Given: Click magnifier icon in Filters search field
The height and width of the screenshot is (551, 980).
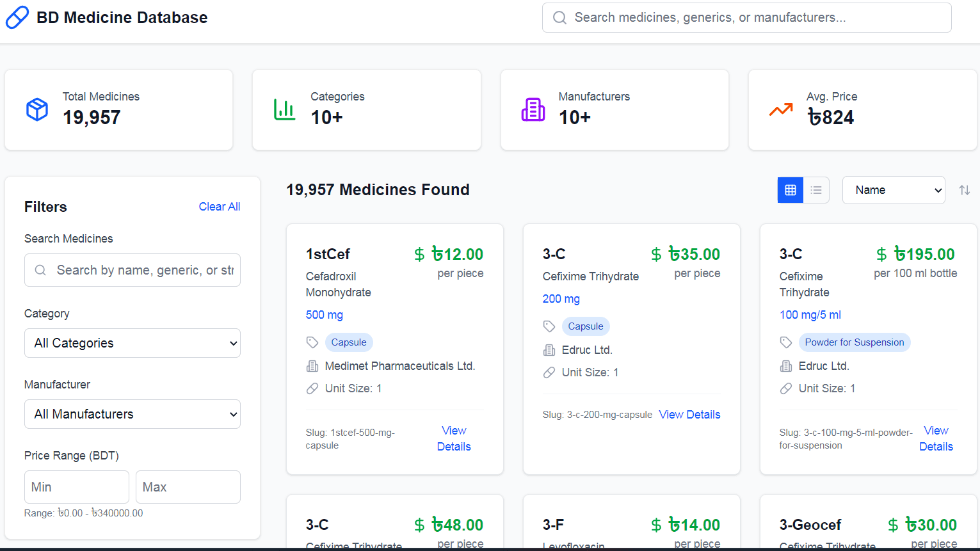Looking at the screenshot, I should point(40,270).
